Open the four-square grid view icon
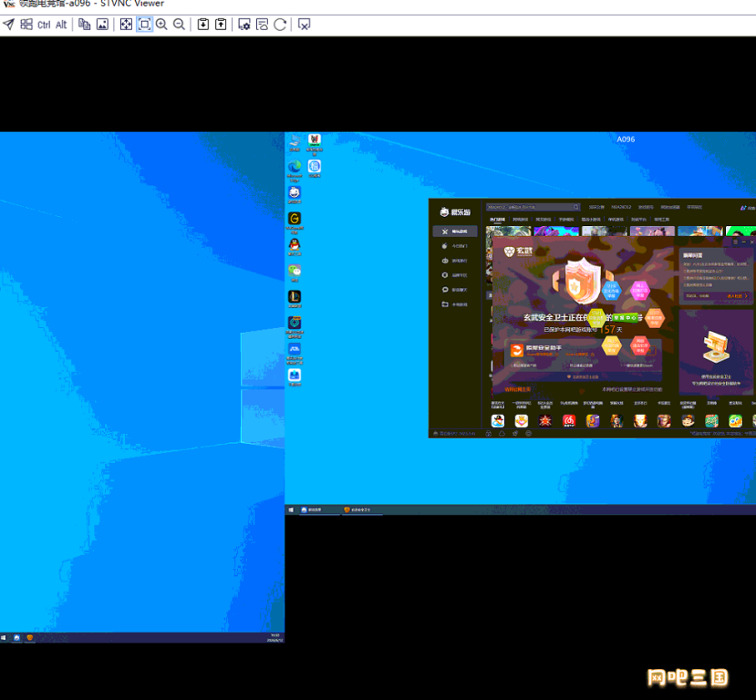The width and height of the screenshot is (756, 700). (26, 24)
